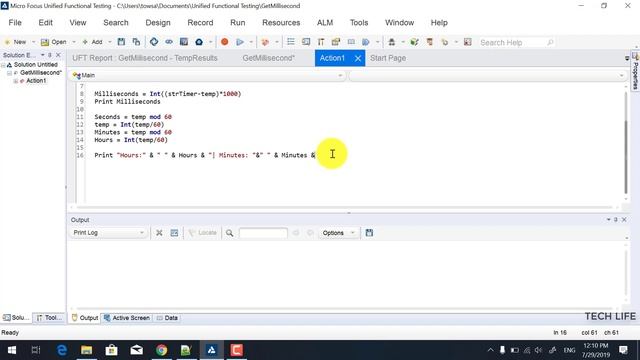Click the table view icon in Output toolbar

(x=174, y=233)
